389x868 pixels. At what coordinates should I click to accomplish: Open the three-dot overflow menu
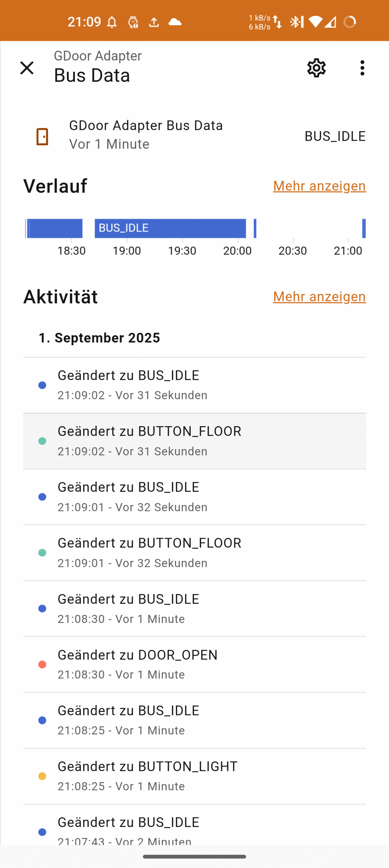[x=362, y=68]
